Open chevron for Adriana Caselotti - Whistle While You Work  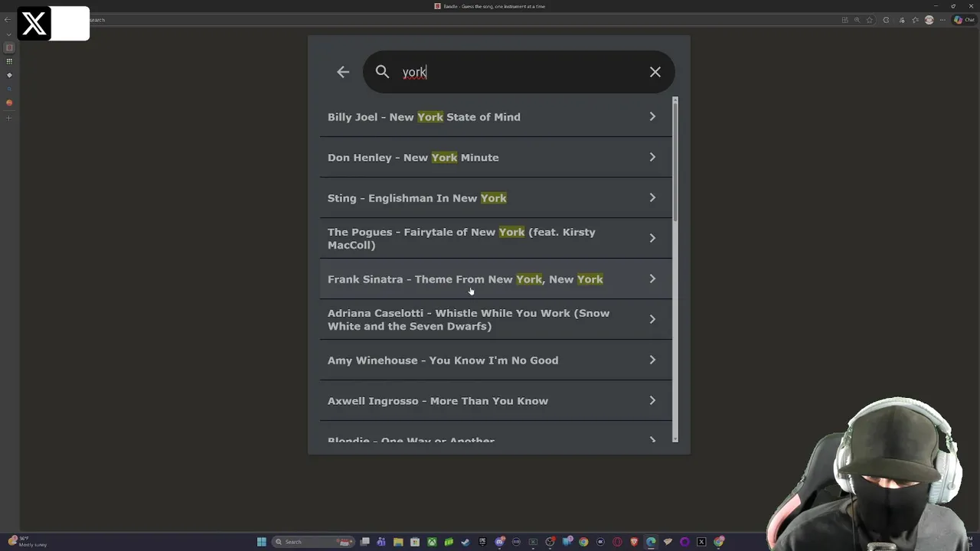(652, 319)
